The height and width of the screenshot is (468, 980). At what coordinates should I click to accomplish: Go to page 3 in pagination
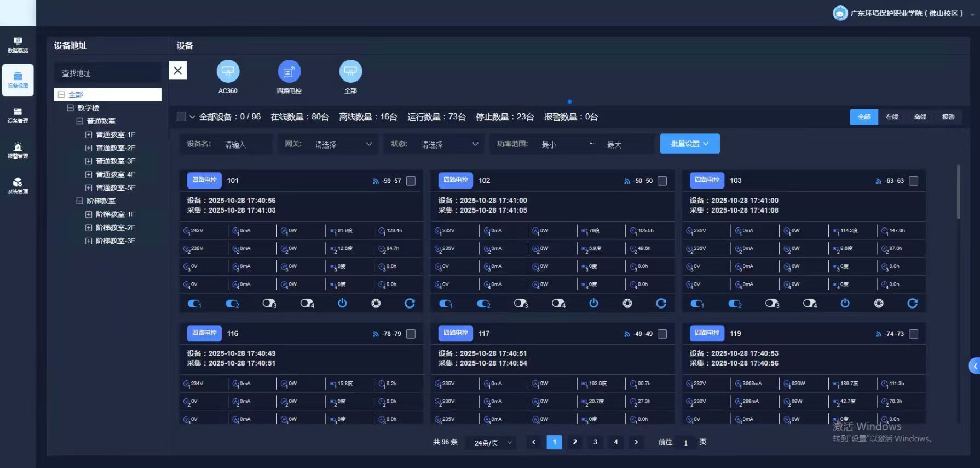[x=595, y=442]
